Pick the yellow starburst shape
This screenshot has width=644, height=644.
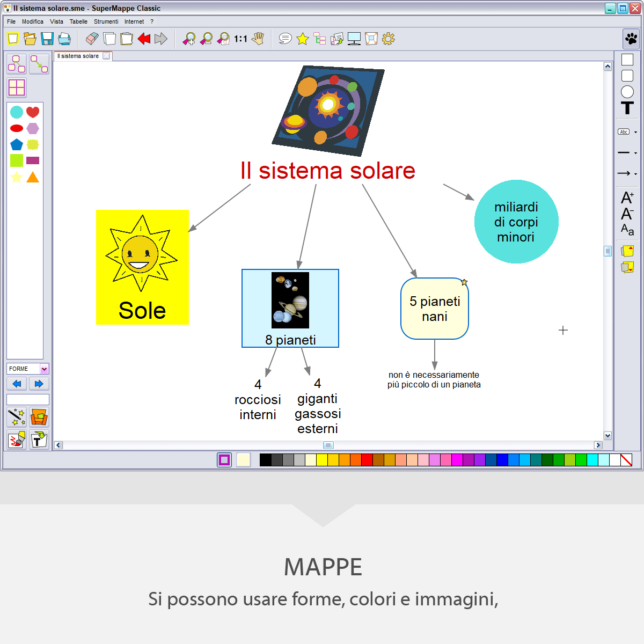[33, 144]
